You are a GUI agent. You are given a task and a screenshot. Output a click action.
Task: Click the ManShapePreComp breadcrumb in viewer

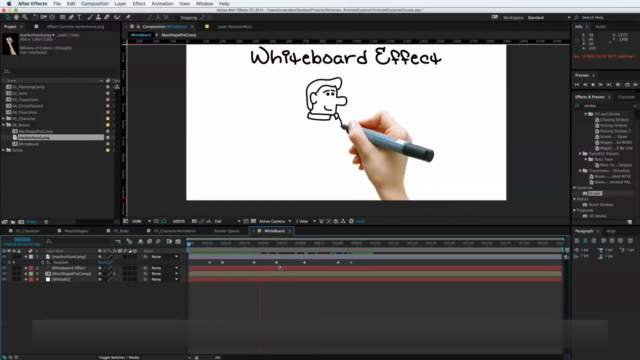179,35
